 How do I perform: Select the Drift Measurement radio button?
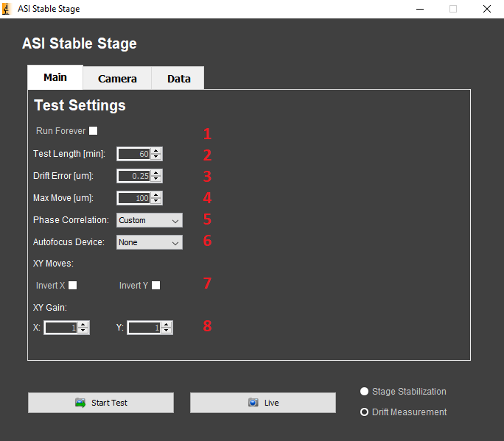pyautogui.click(x=364, y=412)
